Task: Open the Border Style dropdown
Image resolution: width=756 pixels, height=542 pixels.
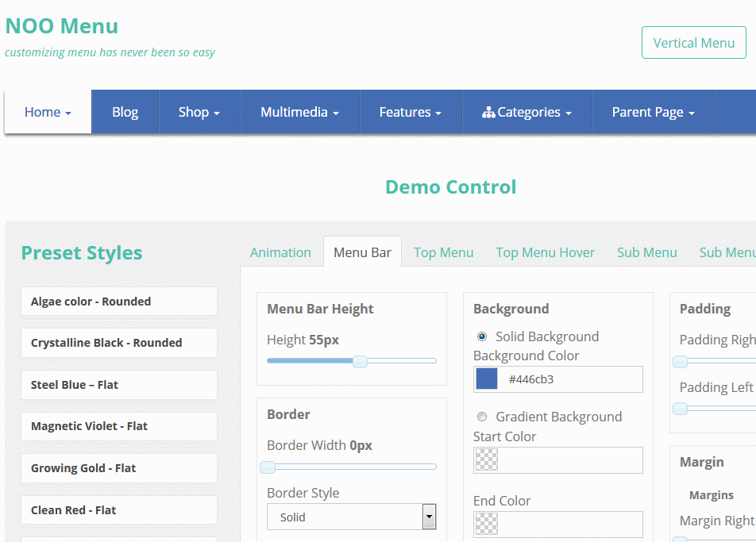Action: (x=352, y=517)
